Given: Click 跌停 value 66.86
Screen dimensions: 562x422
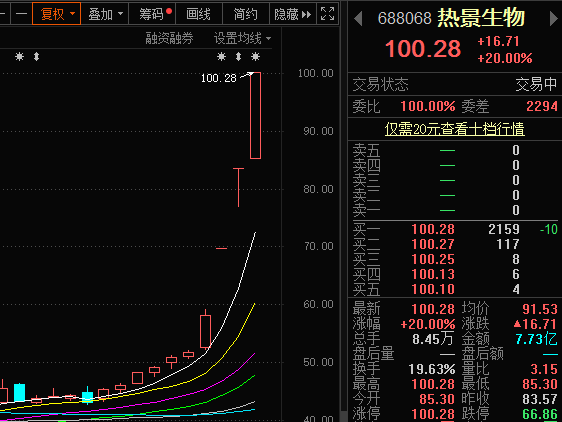Looking at the screenshot, I should tap(540, 414).
